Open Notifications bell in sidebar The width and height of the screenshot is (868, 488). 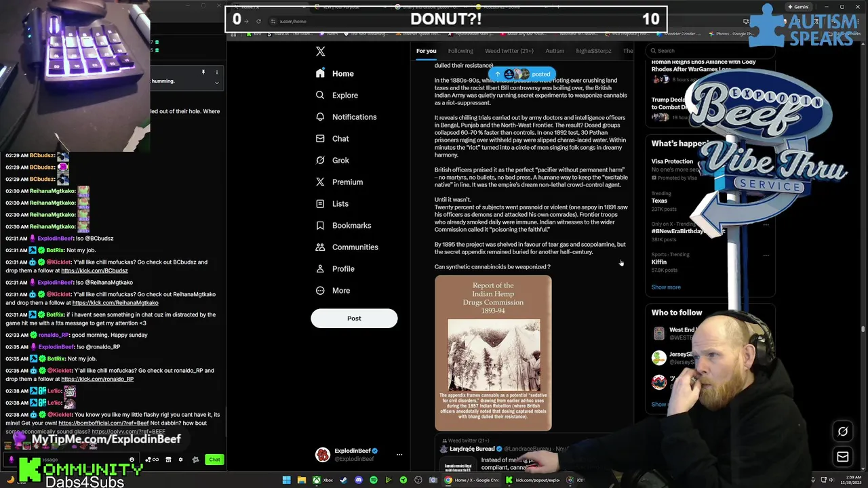click(x=347, y=117)
